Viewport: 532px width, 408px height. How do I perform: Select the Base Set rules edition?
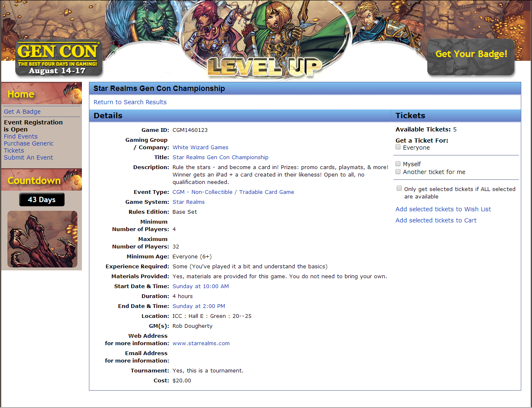coord(185,212)
